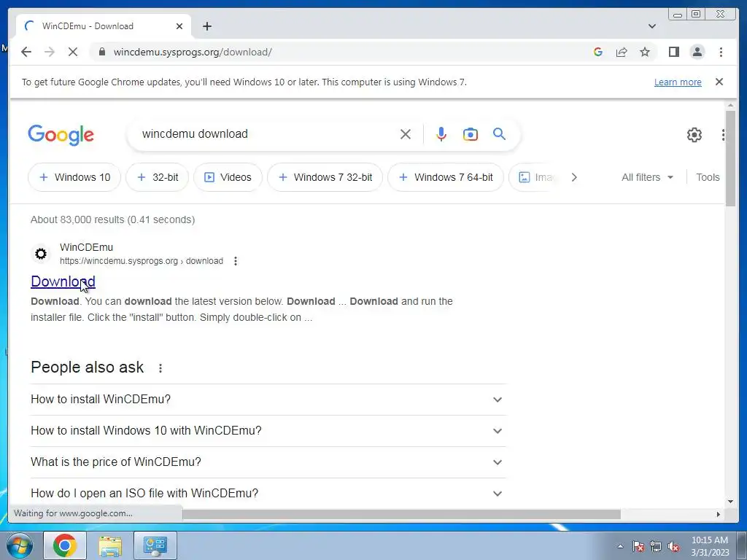Open search Tools options
Viewport: 747px width, 560px height.
pyautogui.click(x=708, y=177)
